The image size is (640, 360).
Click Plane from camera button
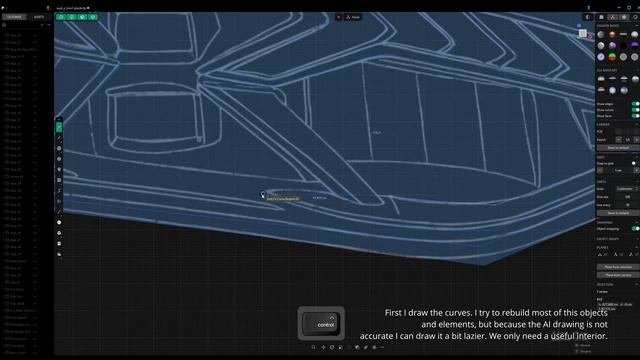tap(618, 275)
